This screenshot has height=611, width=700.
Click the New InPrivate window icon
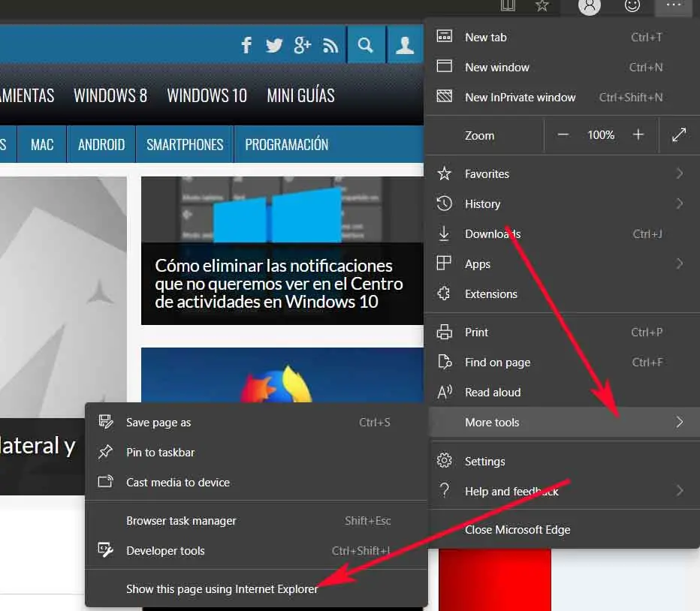click(x=444, y=96)
